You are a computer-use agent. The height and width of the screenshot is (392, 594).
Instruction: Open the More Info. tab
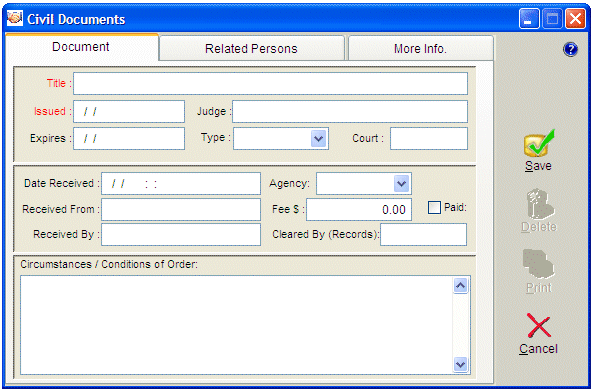pyautogui.click(x=420, y=48)
